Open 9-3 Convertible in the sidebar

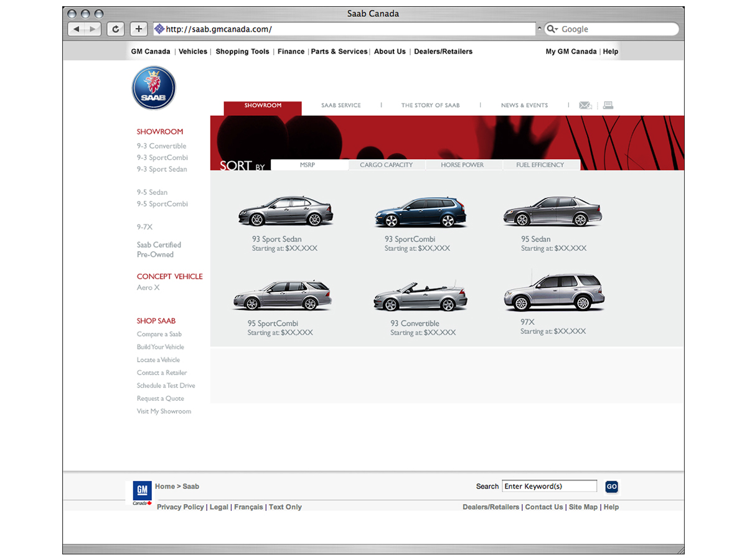pyautogui.click(x=161, y=146)
